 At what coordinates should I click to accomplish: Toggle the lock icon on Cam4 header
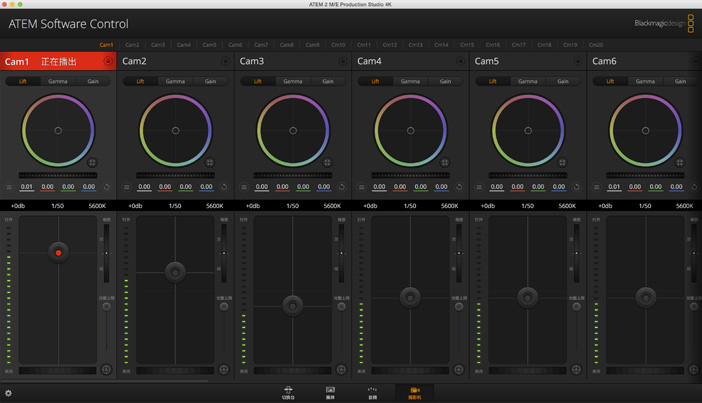(460, 61)
